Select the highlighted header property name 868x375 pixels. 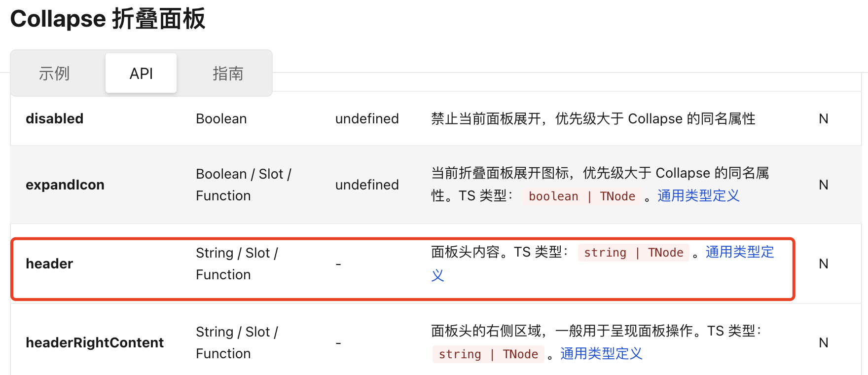pos(49,263)
